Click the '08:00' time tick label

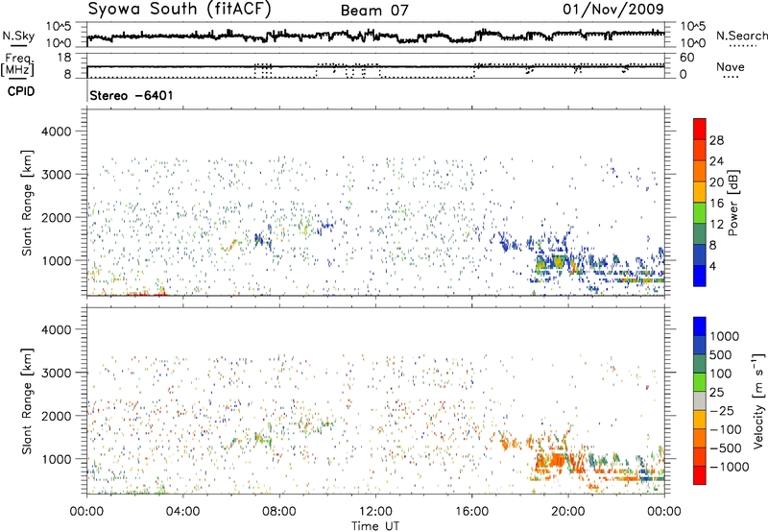click(x=279, y=512)
